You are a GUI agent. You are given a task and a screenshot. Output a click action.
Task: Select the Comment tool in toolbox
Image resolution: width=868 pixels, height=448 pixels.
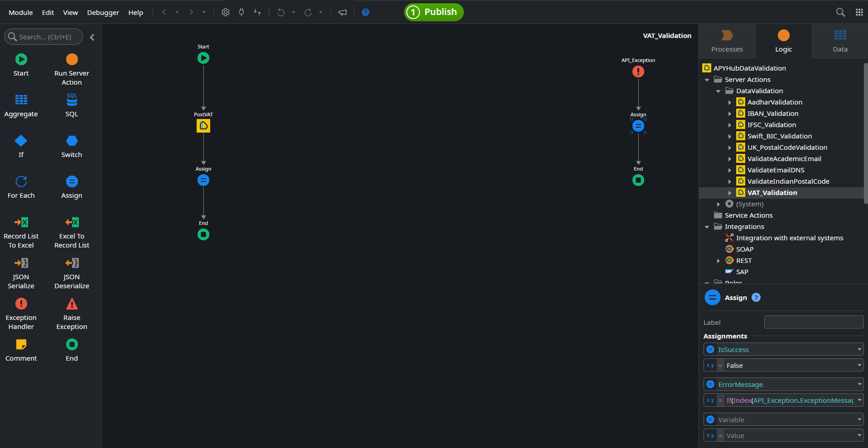click(21, 350)
